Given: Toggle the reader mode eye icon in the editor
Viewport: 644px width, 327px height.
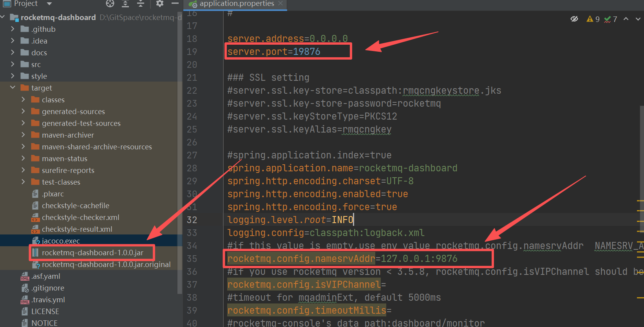Looking at the screenshot, I should (x=574, y=19).
